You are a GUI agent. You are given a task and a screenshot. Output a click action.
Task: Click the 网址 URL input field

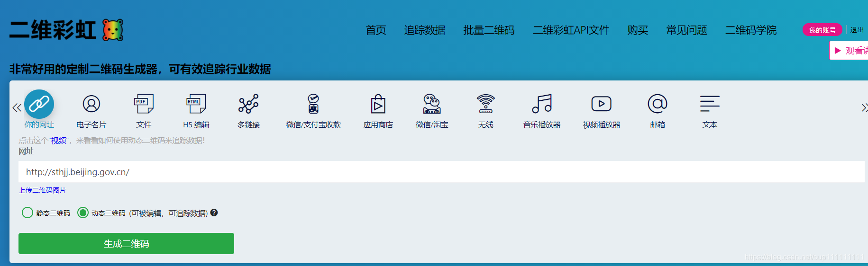441,172
